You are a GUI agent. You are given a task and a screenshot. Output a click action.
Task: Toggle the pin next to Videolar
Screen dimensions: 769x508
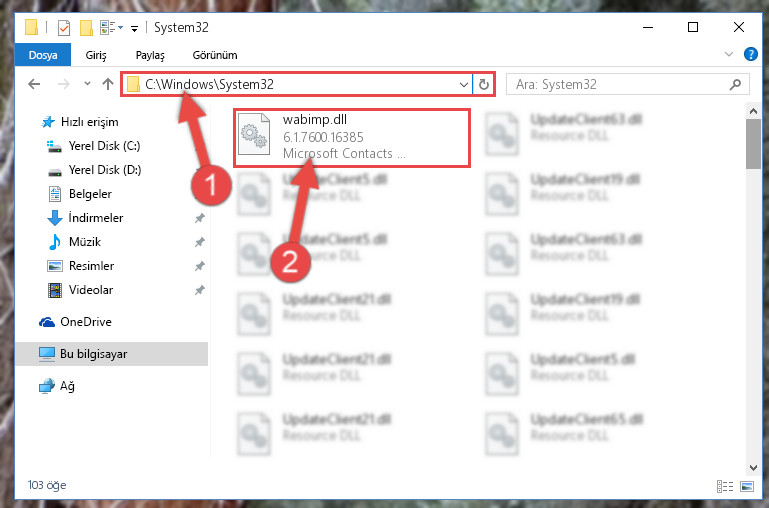click(x=200, y=290)
